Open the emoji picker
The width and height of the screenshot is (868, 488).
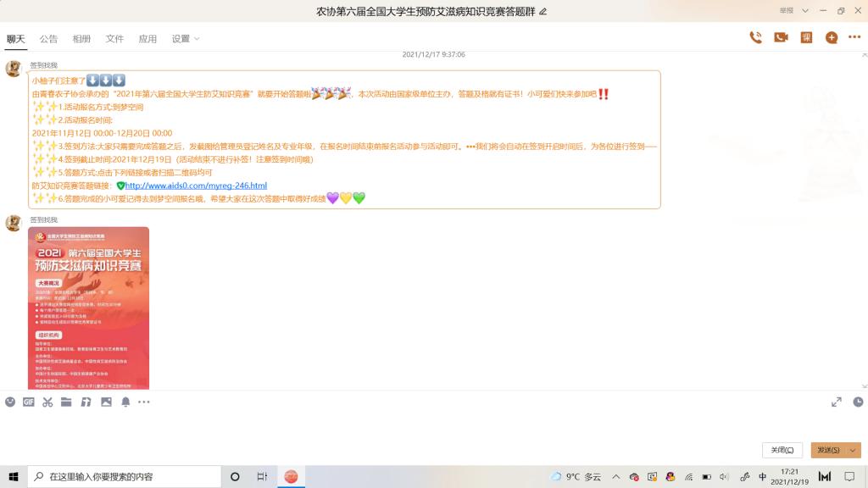(x=10, y=402)
